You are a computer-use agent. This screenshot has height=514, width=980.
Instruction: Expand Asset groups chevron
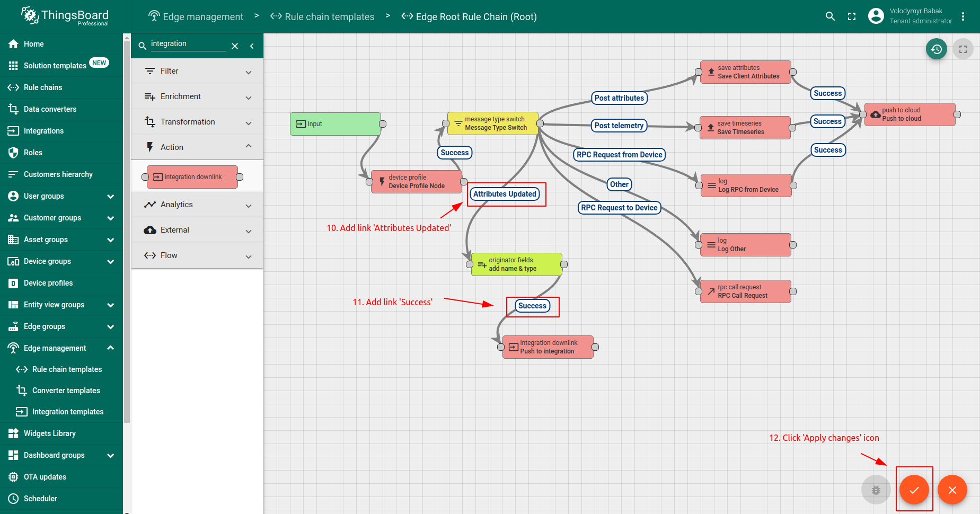pyautogui.click(x=111, y=240)
